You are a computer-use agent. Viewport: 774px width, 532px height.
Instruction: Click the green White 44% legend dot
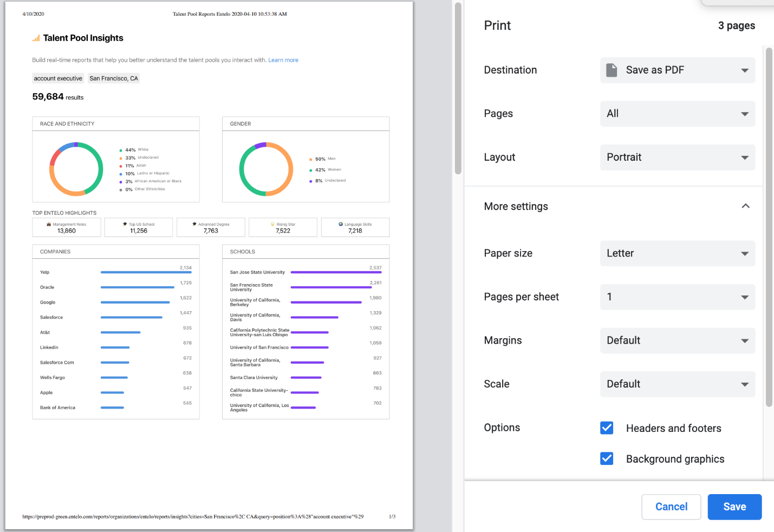pos(120,150)
